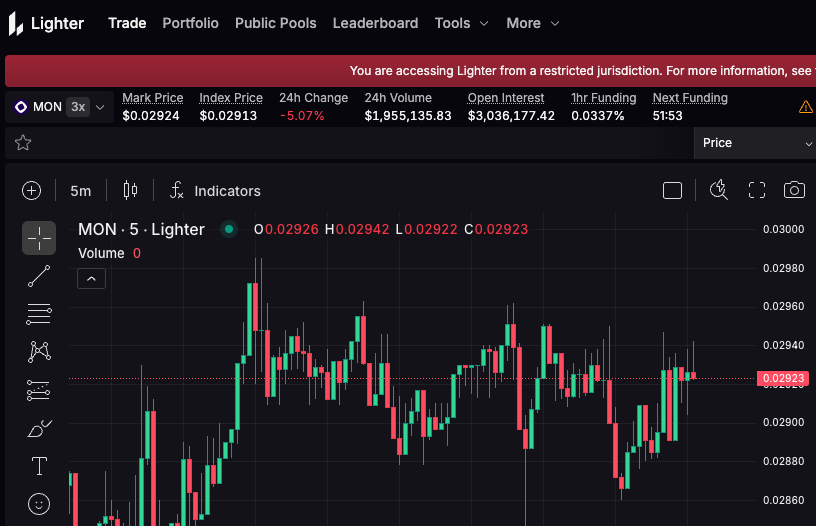The image size is (816, 526).
Task: Click the Next Funding label
Action: click(690, 98)
